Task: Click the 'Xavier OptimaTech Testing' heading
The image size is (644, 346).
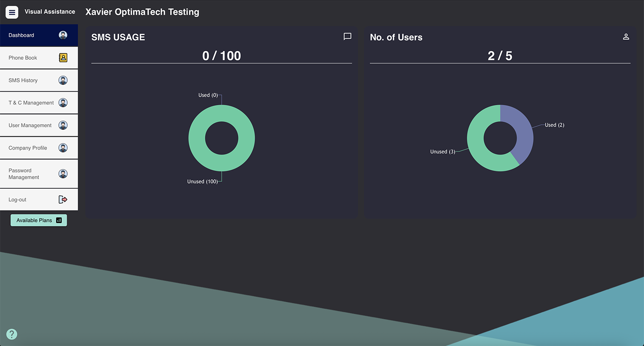Action: [x=142, y=12]
